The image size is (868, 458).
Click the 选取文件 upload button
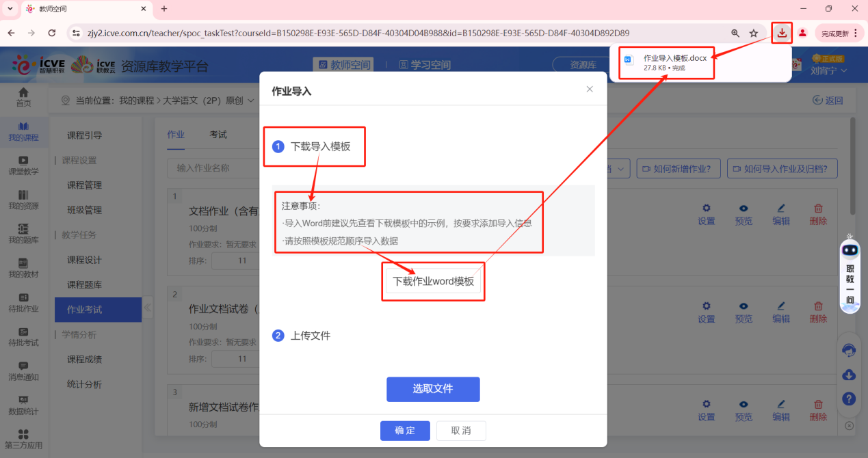pos(433,389)
